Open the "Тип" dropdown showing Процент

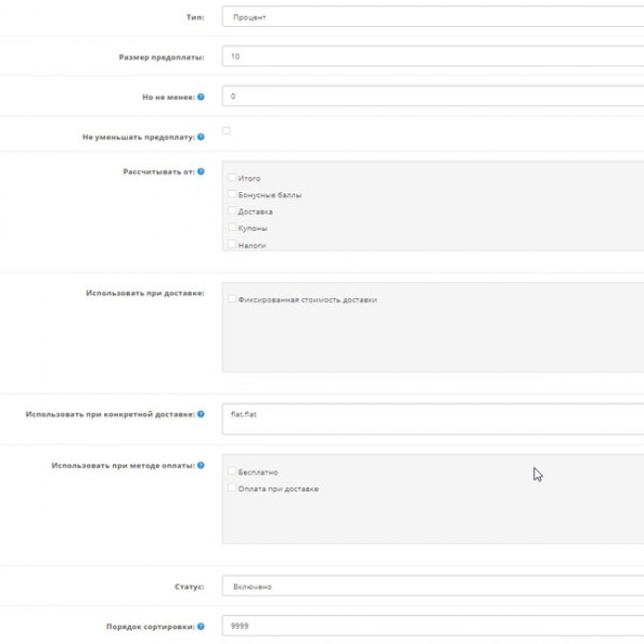click(x=432, y=17)
